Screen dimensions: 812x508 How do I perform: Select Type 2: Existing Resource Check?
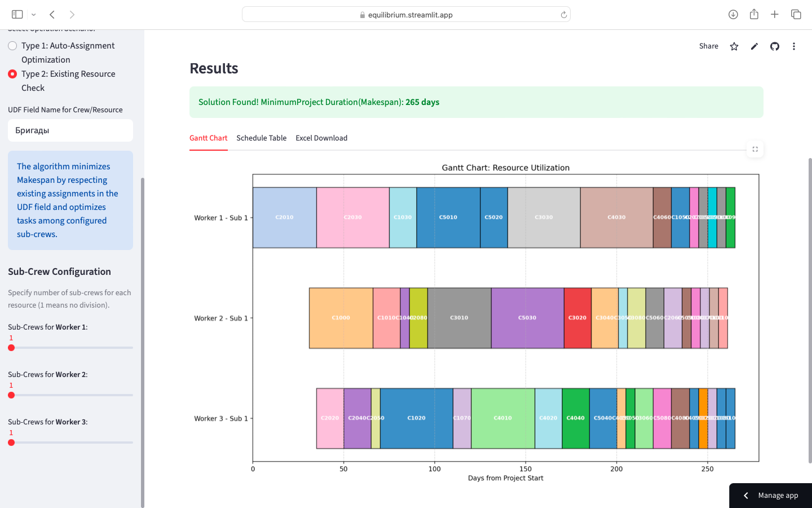(x=12, y=74)
